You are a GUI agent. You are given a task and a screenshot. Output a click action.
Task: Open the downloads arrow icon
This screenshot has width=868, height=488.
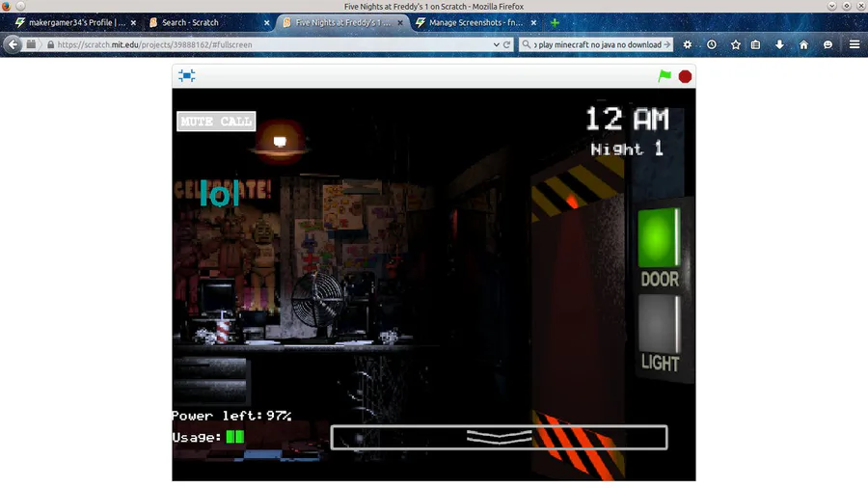(779, 44)
